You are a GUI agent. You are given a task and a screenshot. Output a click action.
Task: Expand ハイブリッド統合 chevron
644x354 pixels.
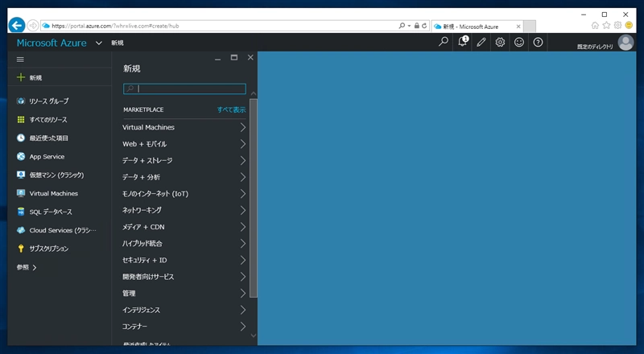[243, 244]
